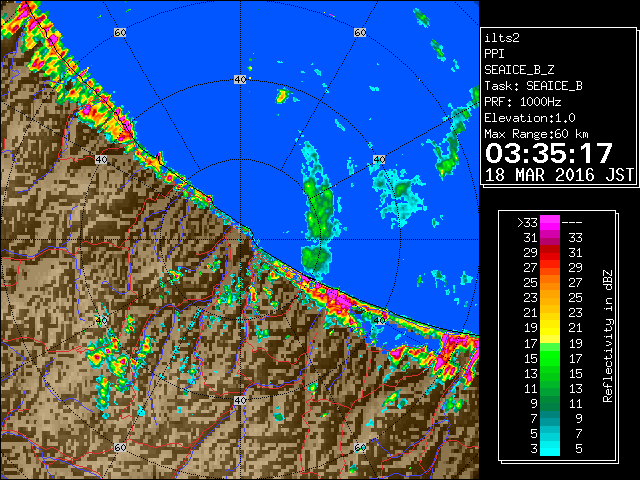Click the 'SEAICE_B_Z' product name line
640x480 pixels.
(x=519, y=70)
